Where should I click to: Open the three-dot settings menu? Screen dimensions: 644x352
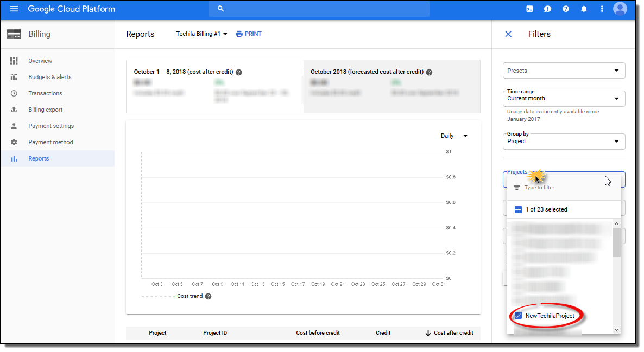(602, 9)
